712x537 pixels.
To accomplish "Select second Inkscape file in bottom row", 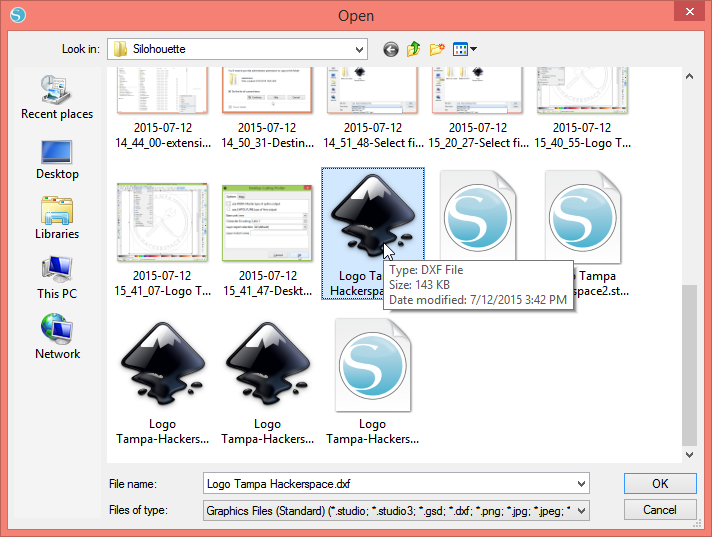I will point(267,363).
